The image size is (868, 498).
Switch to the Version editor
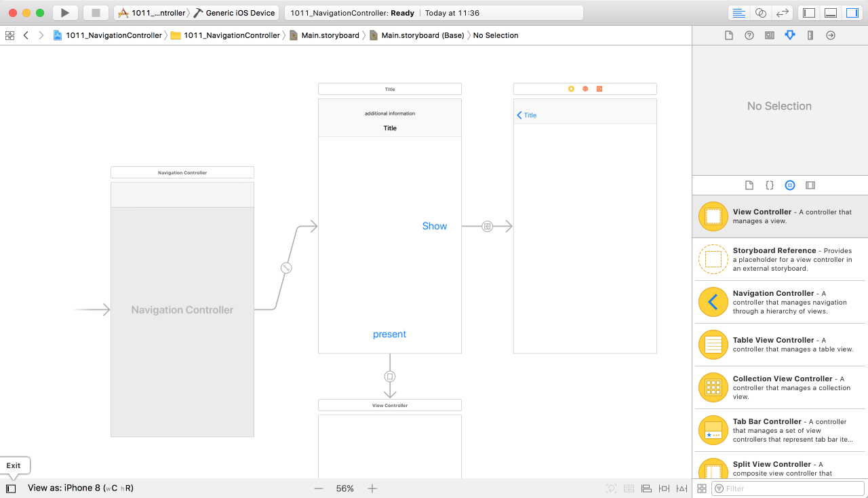pyautogui.click(x=783, y=13)
